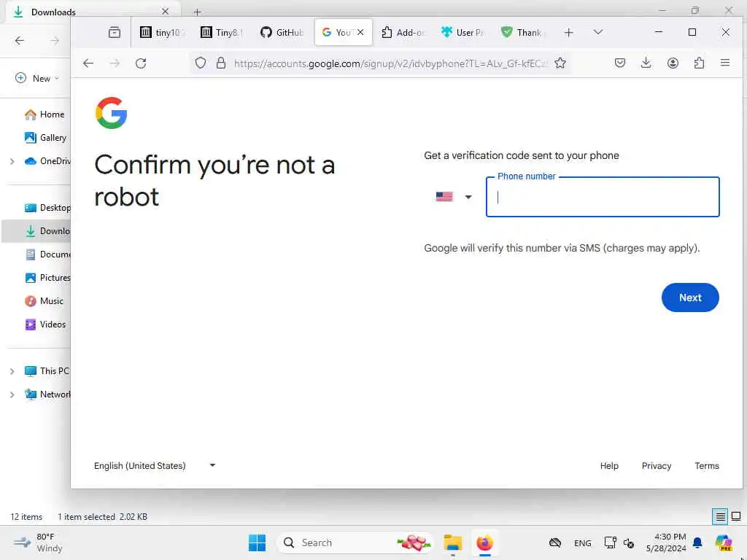List all Firefox tabs chevron
747x560 pixels.
click(598, 32)
